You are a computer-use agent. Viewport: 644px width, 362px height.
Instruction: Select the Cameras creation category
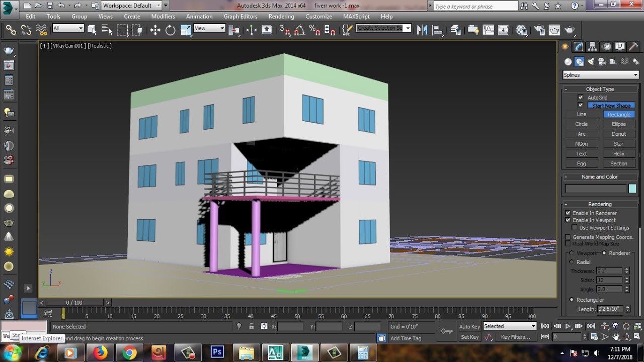601,62
